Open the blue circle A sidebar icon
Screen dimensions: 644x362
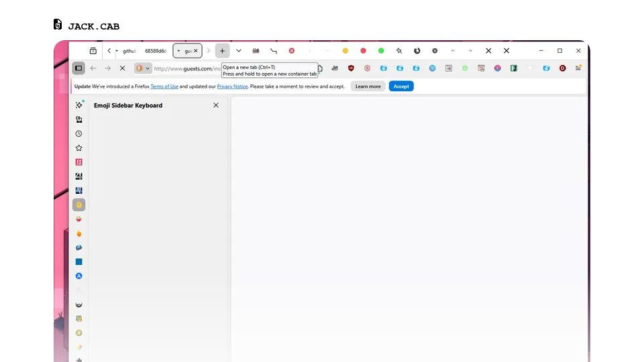79,276
